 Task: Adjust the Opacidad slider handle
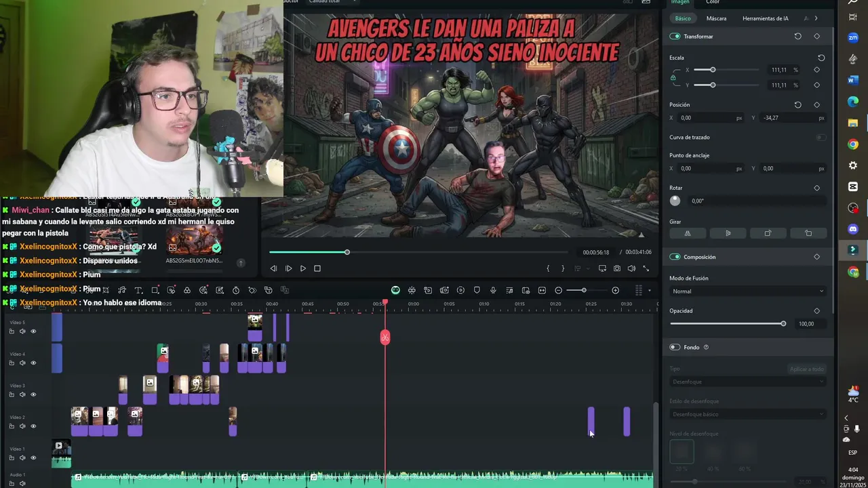(x=783, y=324)
